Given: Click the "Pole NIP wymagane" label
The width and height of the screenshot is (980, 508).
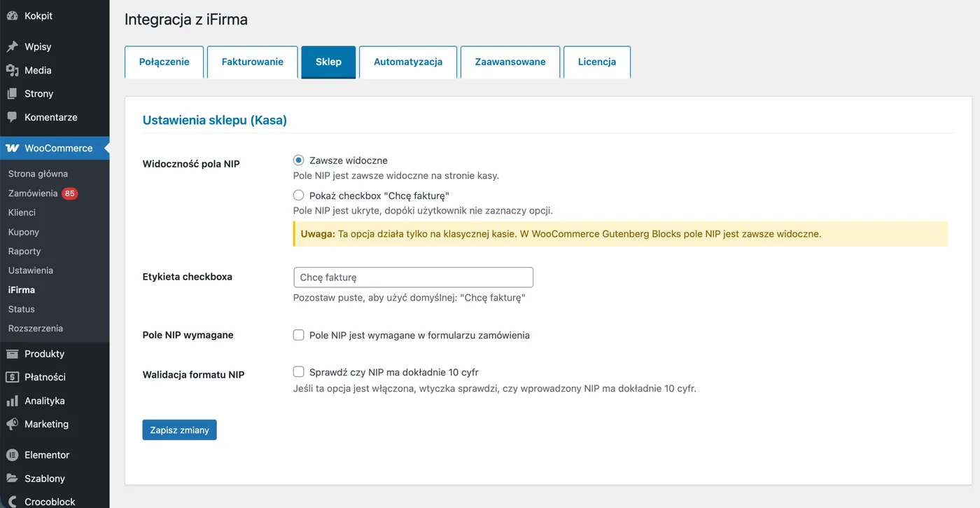Looking at the screenshot, I should (x=188, y=335).
